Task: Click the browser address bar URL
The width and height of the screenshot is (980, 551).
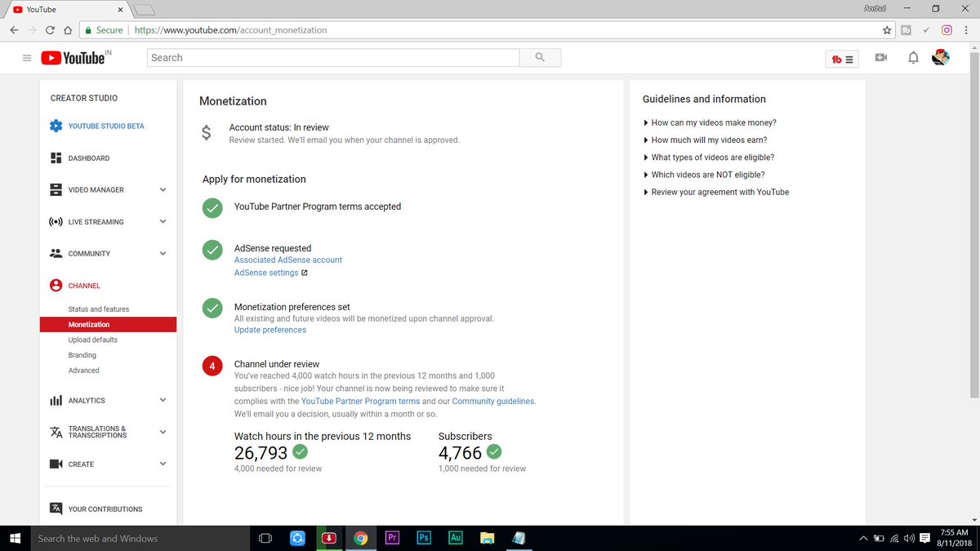Action: pyautogui.click(x=231, y=30)
